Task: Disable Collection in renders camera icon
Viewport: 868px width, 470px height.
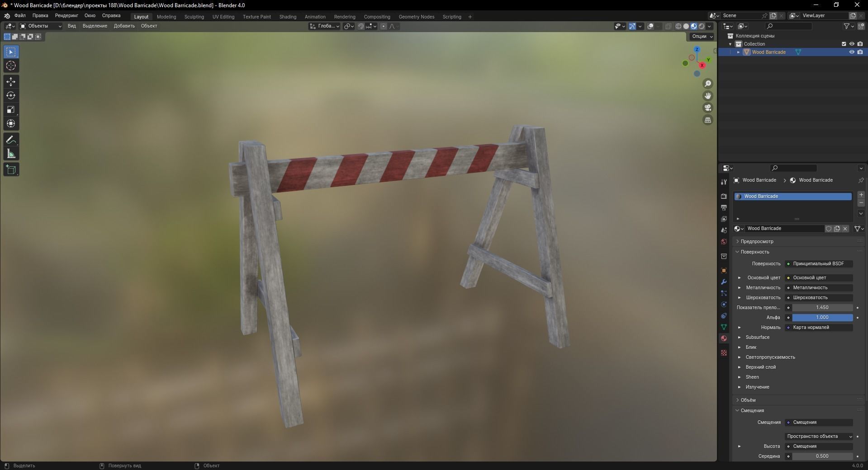Action: 860,44
